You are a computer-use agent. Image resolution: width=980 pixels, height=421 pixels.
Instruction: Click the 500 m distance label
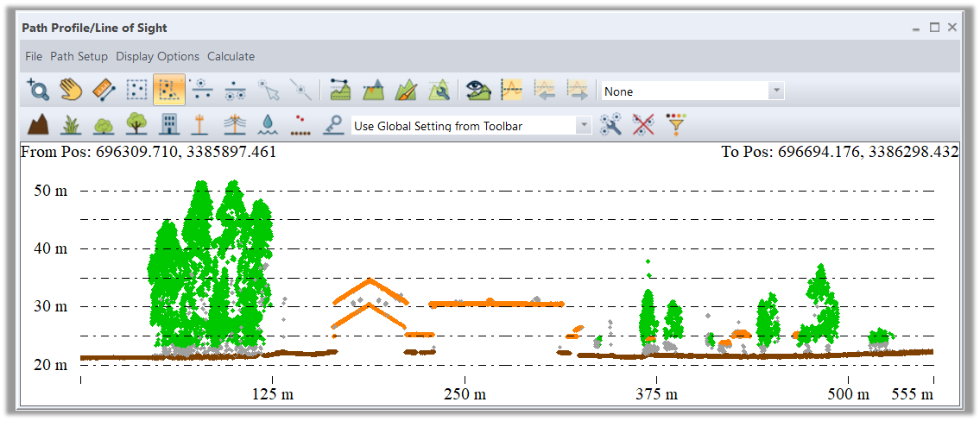coord(849,394)
